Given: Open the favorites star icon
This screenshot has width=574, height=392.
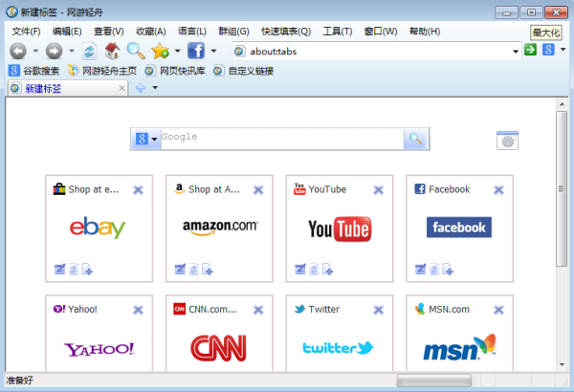Looking at the screenshot, I should (x=160, y=51).
